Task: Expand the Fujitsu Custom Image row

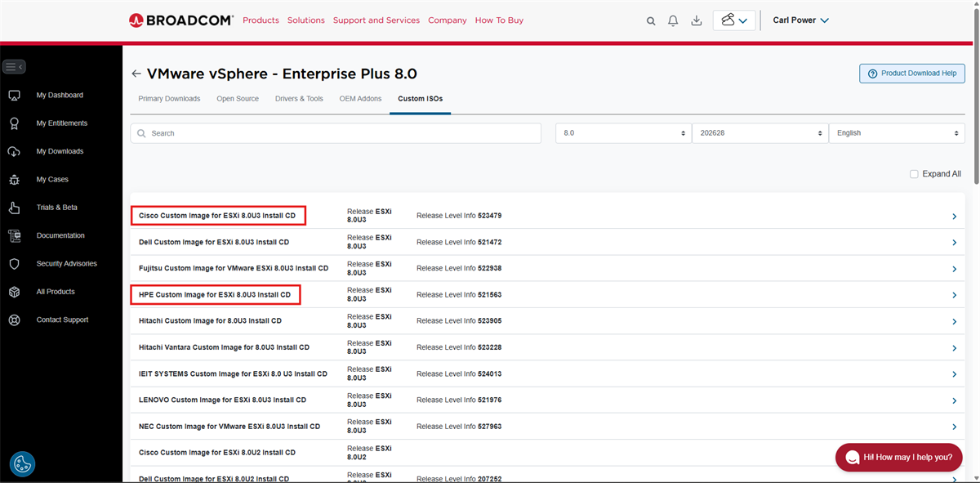Action: tap(954, 269)
